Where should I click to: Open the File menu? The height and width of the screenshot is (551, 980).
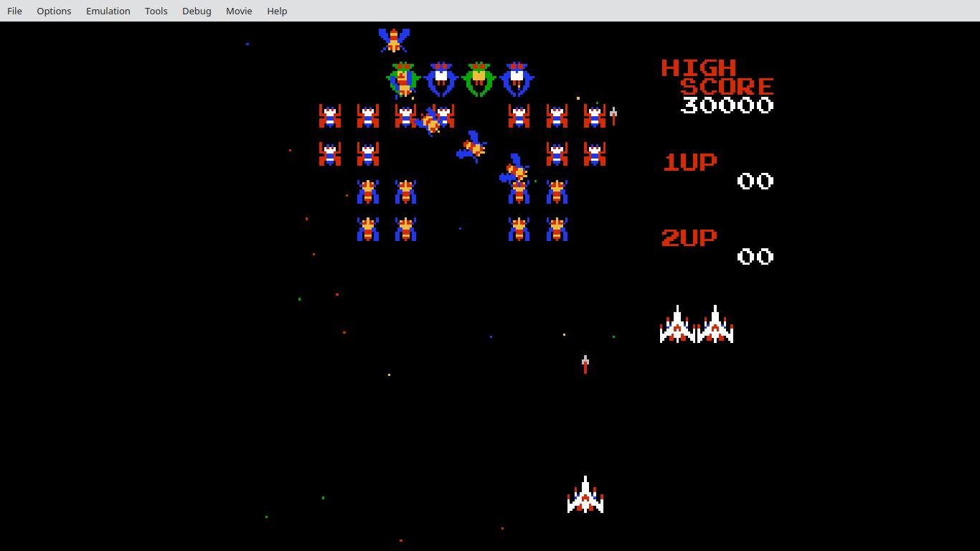[x=14, y=11]
